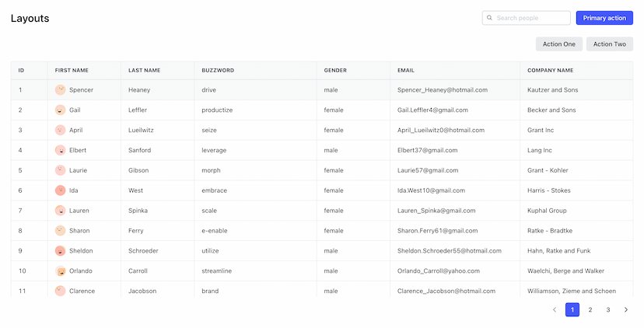This screenshot has height=328, width=644.
Task: Click first name Sheldon
Action: [81, 251]
